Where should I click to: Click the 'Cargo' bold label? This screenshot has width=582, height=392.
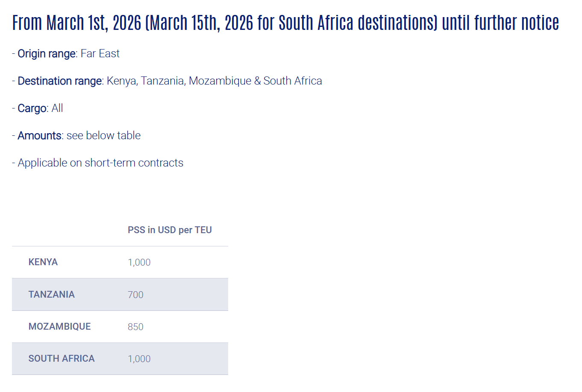32,108
